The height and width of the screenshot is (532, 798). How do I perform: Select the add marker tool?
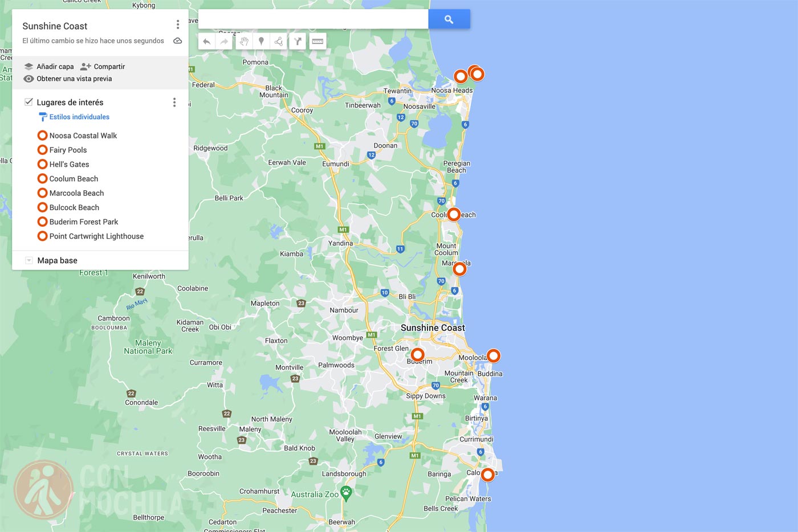tap(261, 40)
